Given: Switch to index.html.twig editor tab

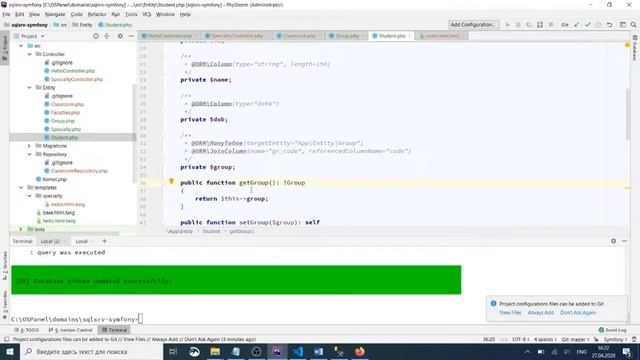Looking at the screenshot, I should tap(441, 36).
